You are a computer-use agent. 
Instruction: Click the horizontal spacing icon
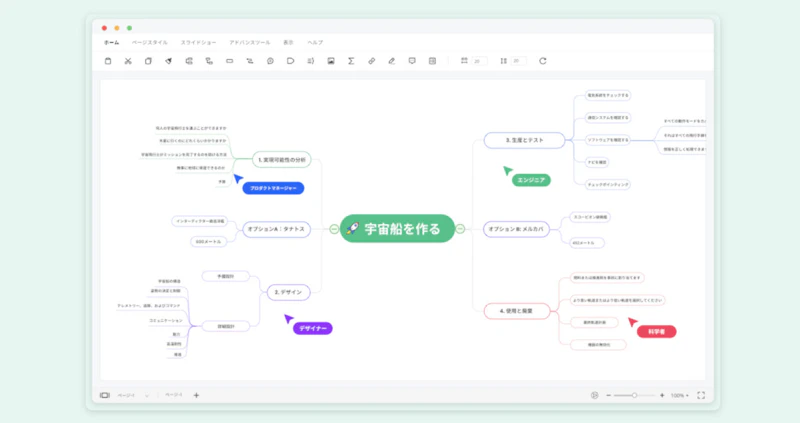[464, 61]
